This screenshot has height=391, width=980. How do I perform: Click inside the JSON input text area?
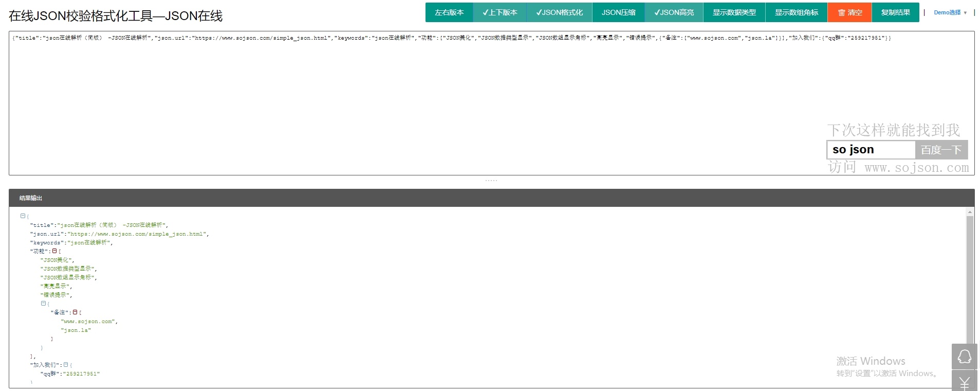coord(411,103)
